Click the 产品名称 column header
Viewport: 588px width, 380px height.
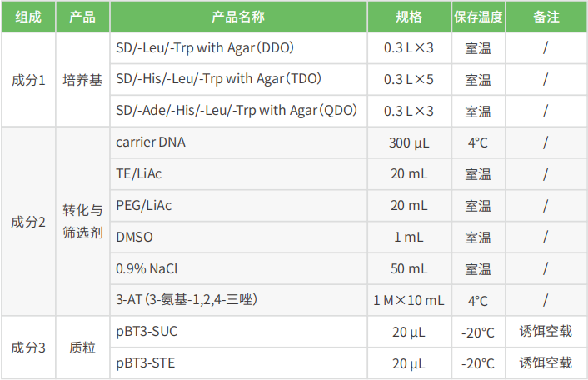tap(238, 17)
